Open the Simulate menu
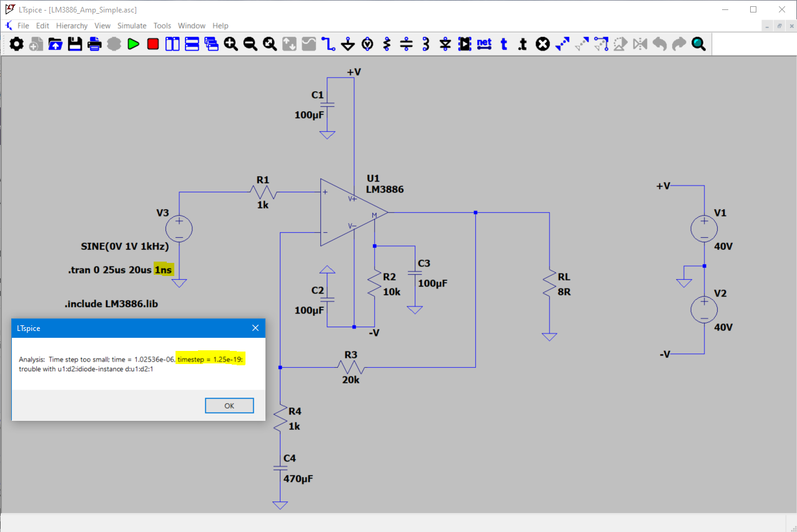 coord(132,26)
